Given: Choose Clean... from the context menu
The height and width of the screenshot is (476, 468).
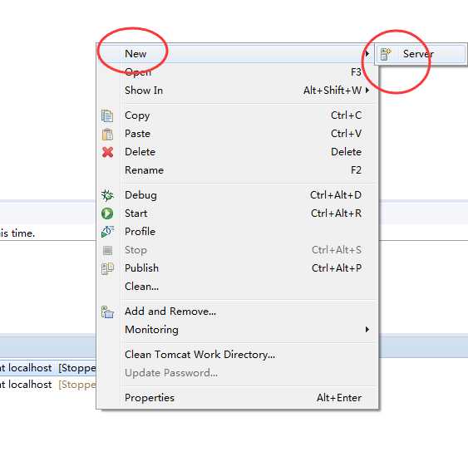Looking at the screenshot, I should pyautogui.click(x=237, y=287).
